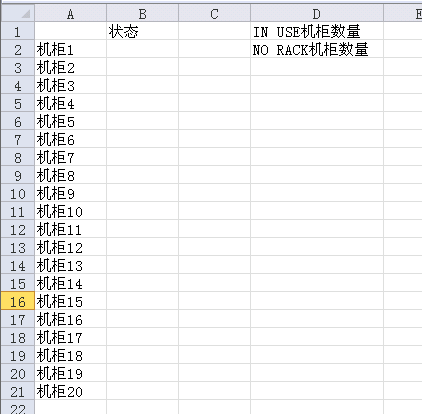This screenshot has width=422, height=414.
Task: Select cell containing 机柜10
Action: [70, 211]
